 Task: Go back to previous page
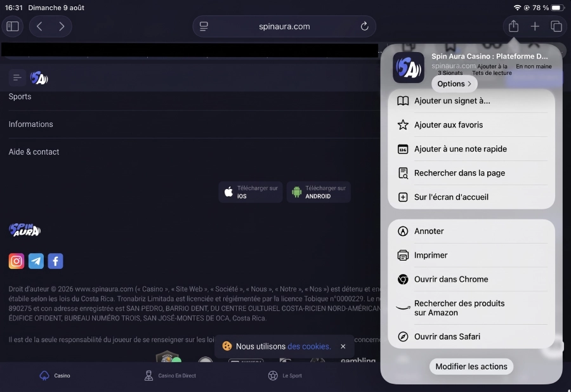pyautogui.click(x=40, y=26)
